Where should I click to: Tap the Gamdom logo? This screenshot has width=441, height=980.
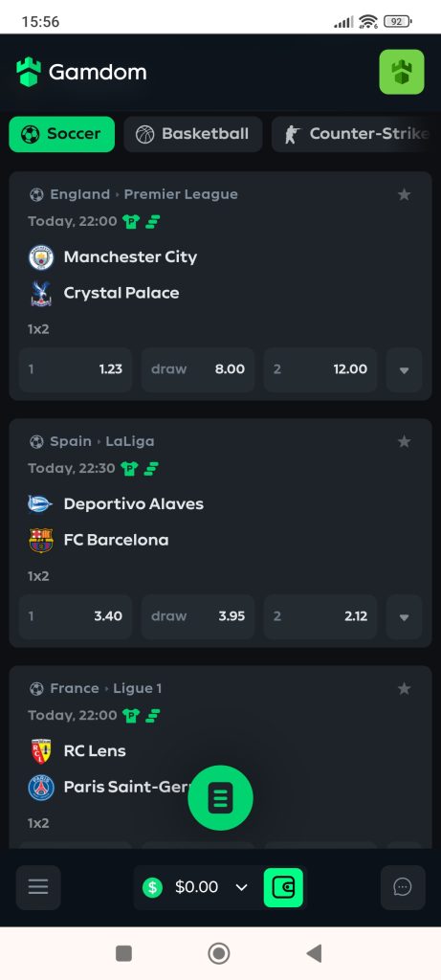click(82, 72)
